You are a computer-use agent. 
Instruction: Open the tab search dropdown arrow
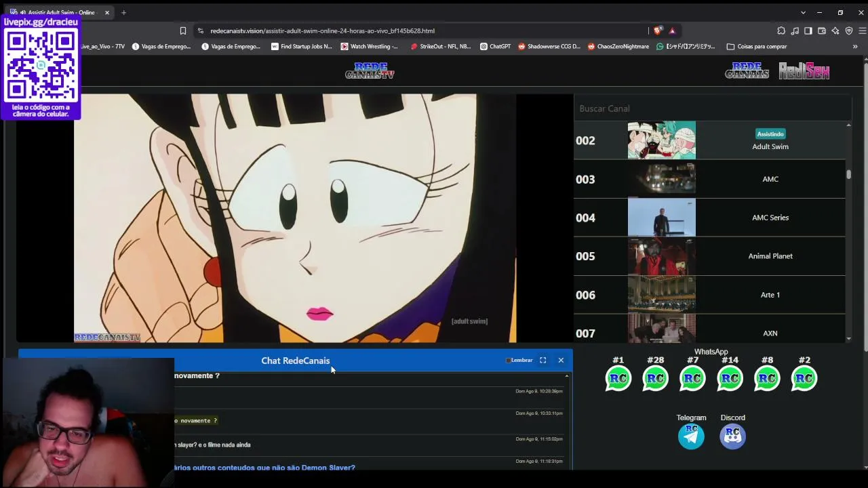coord(803,12)
